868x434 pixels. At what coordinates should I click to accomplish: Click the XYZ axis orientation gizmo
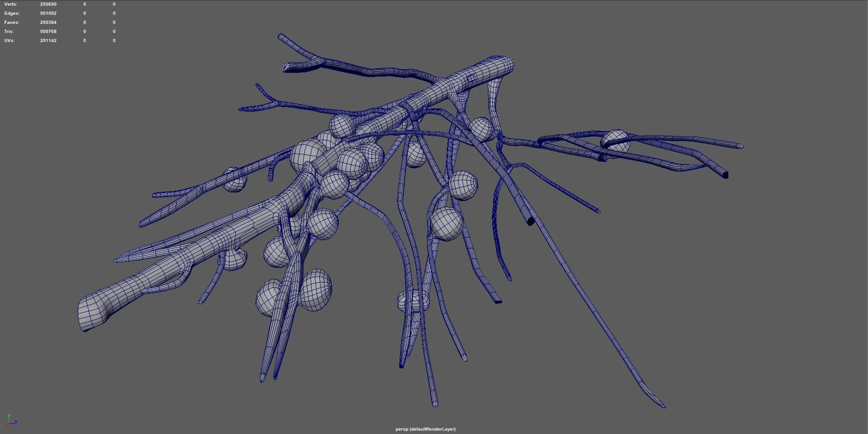[x=11, y=420]
